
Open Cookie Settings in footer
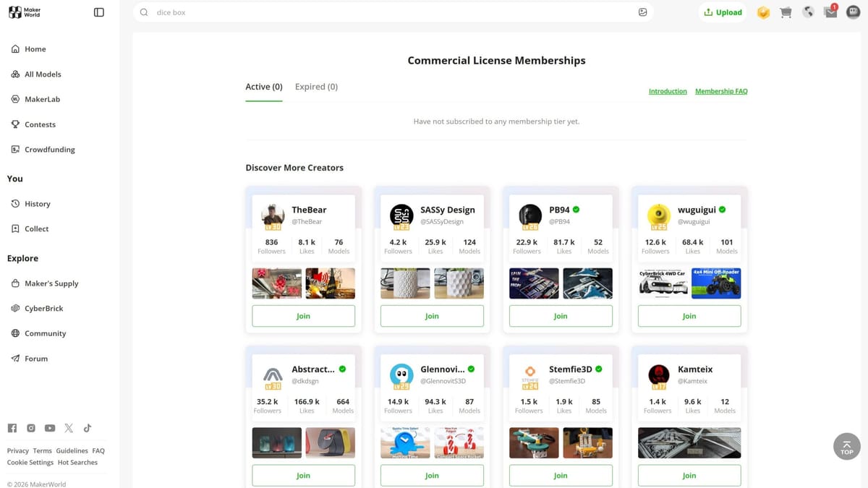30,463
